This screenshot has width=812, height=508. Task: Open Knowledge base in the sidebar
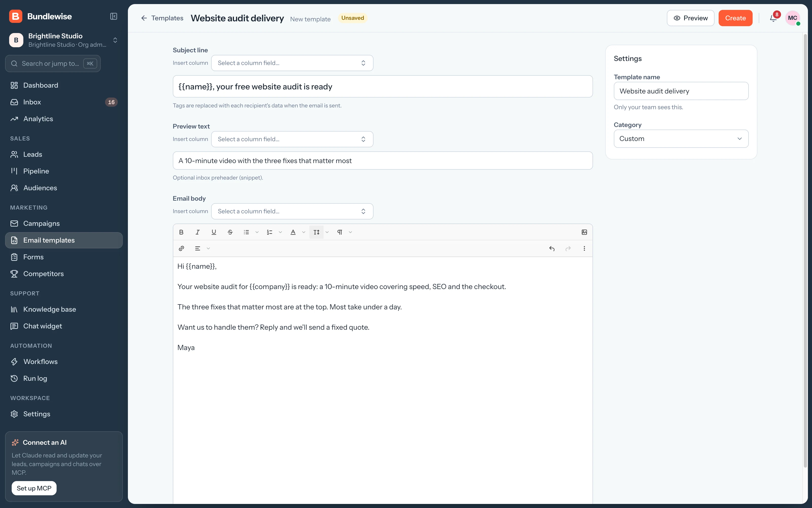64,309
